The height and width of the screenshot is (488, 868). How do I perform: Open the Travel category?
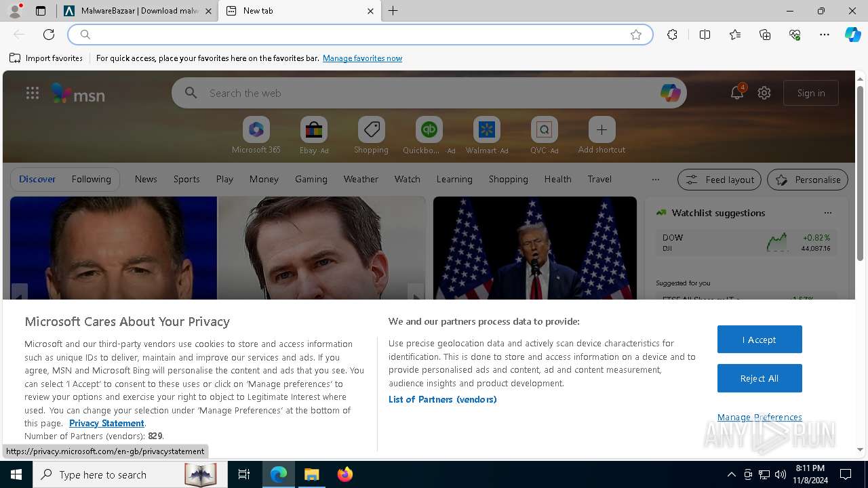[x=599, y=179]
